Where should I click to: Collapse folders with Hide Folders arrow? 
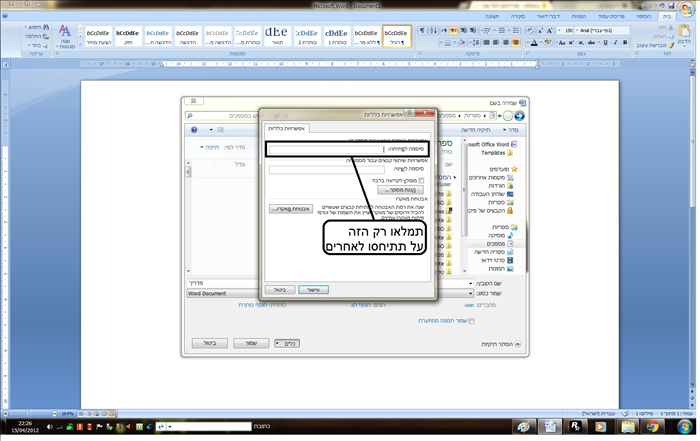(518, 344)
